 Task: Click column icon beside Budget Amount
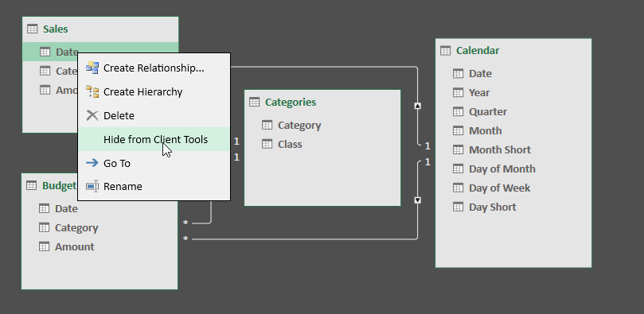[x=44, y=246]
